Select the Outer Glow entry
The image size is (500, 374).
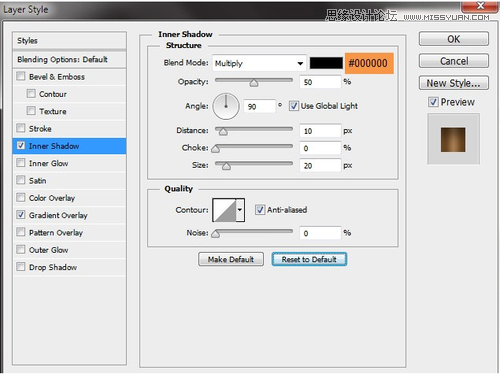pyautogui.click(x=69, y=250)
